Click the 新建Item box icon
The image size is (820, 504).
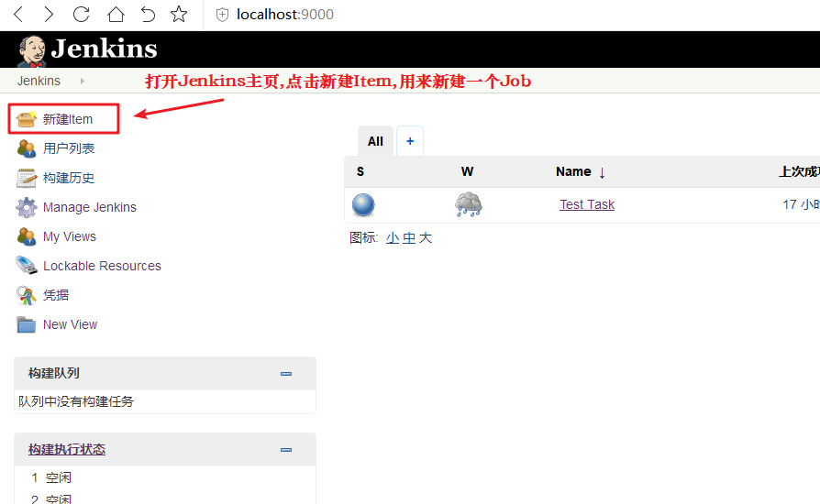coord(27,119)
